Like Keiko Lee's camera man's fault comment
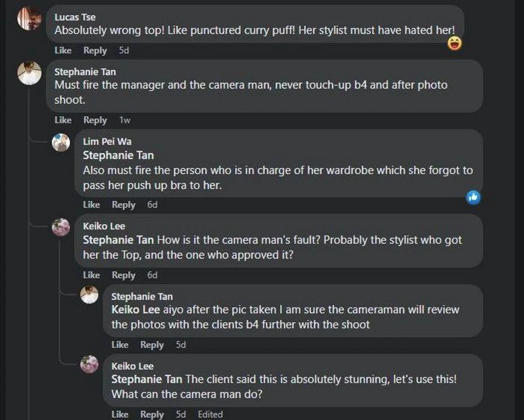The width and height of the screenshot is (524, 420). [91, 275]
